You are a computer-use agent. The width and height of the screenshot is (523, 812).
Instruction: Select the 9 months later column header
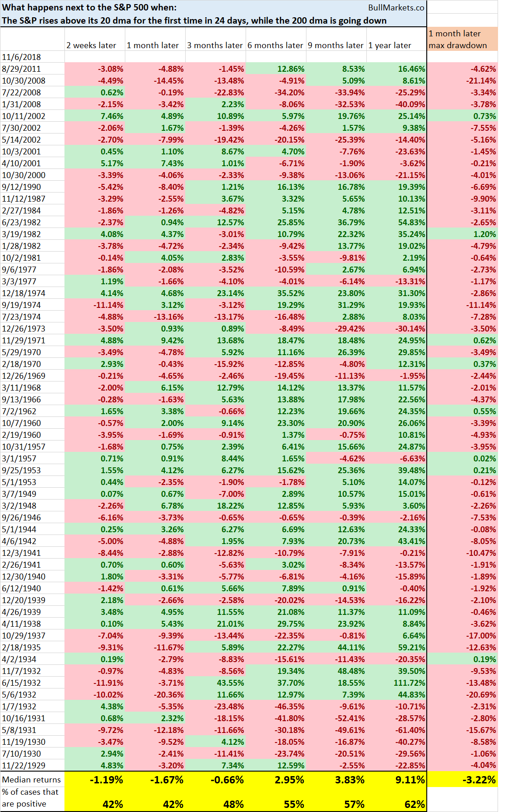pyautogui.click(x=336, y=45)
